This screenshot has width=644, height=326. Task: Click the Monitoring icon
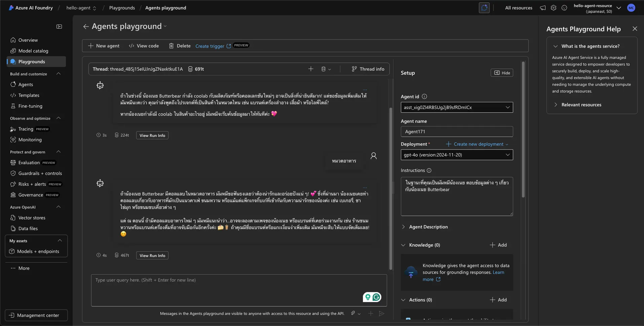(13, 140)
